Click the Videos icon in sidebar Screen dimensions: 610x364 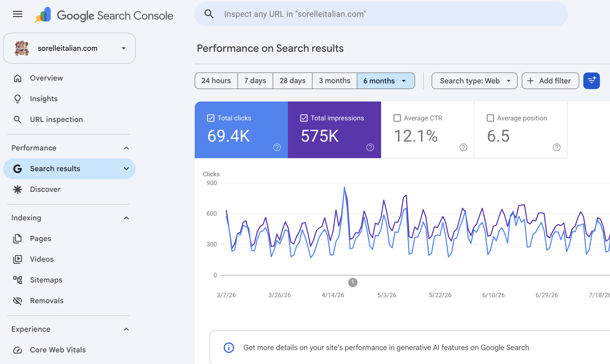pyautogui.click(x=18, y=259)
